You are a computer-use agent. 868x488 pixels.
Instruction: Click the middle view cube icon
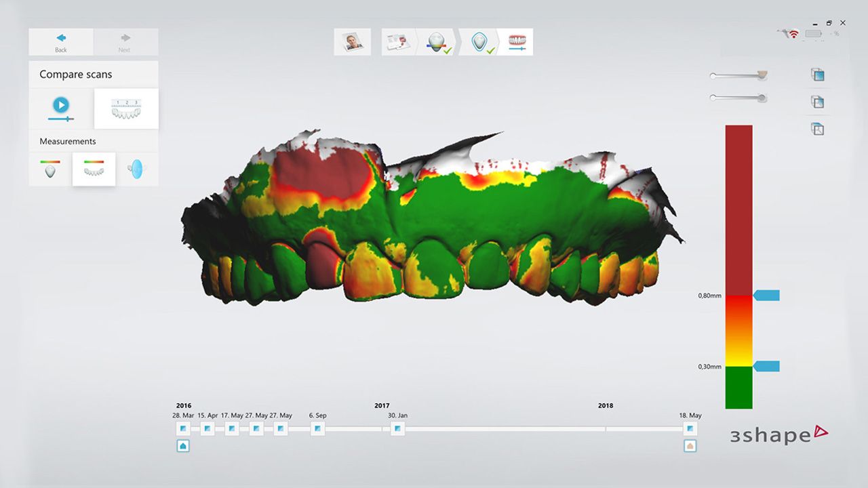click(x=817, y=102)
